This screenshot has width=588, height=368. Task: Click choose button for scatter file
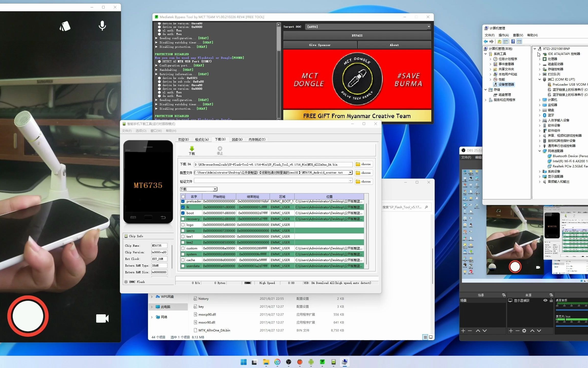tap(363, 173)
